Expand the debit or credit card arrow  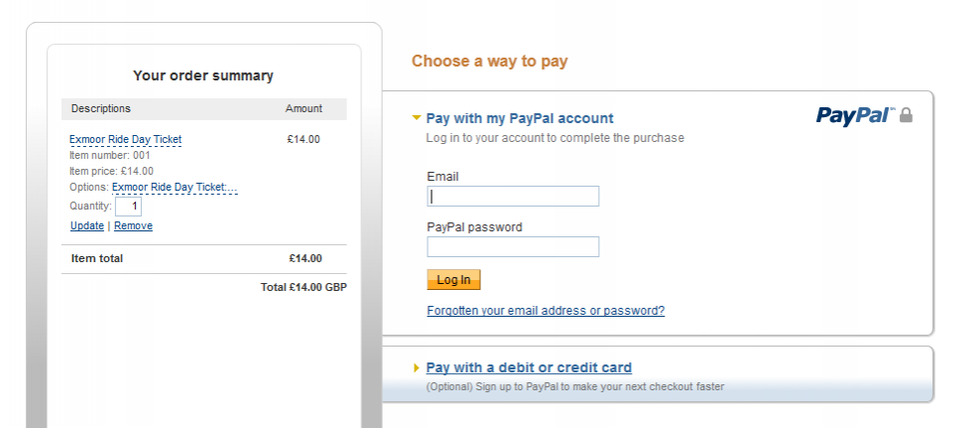[x=417, y=368]
